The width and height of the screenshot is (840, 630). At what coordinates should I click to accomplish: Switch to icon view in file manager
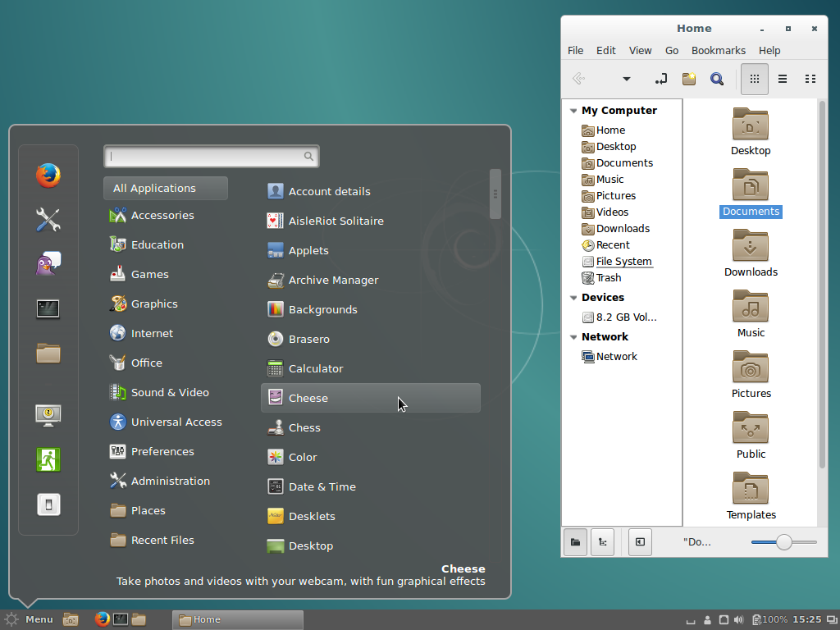(x=755, y=80)
